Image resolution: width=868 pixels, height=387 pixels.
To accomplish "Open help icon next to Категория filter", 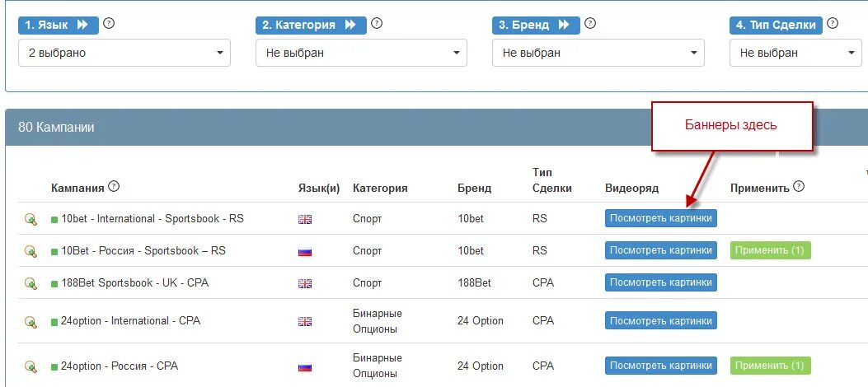I will point(377,23).
